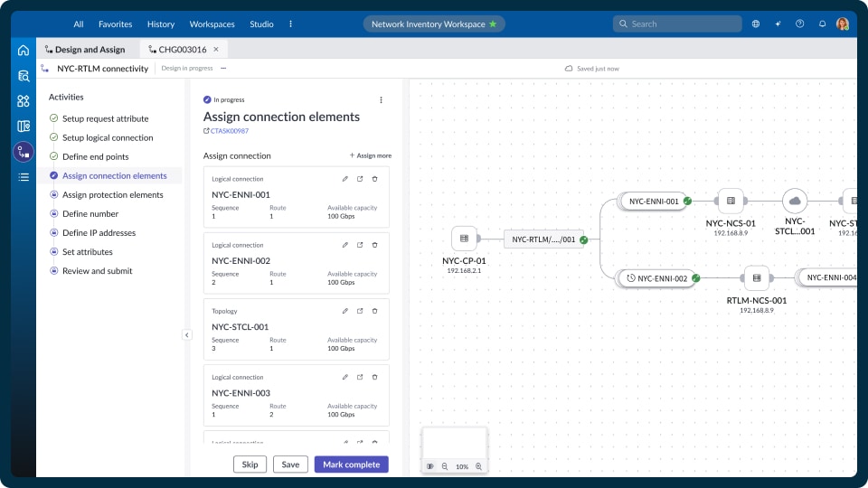868x488 pixels.
Task: Click the globe icon in the header
Action: click(x=756, y=23)
